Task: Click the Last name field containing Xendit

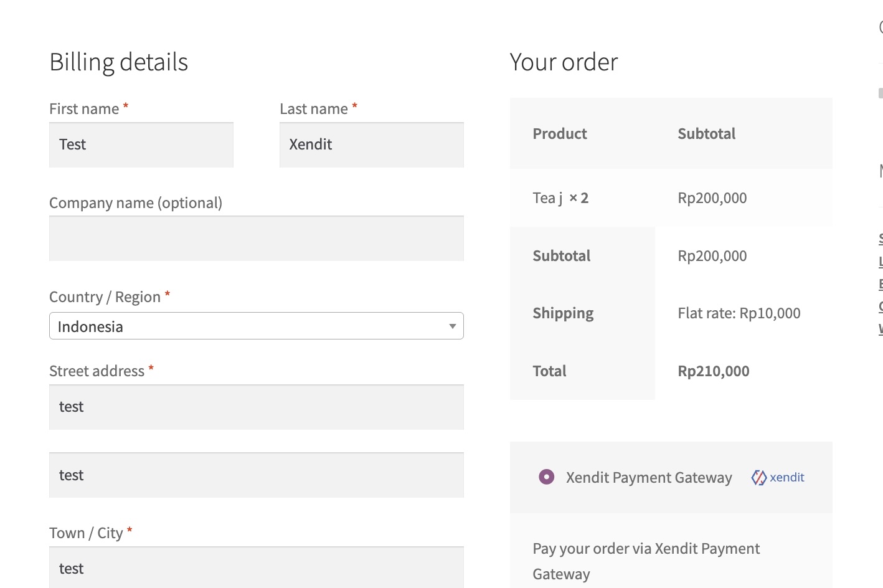Action: tap(371, 145)
